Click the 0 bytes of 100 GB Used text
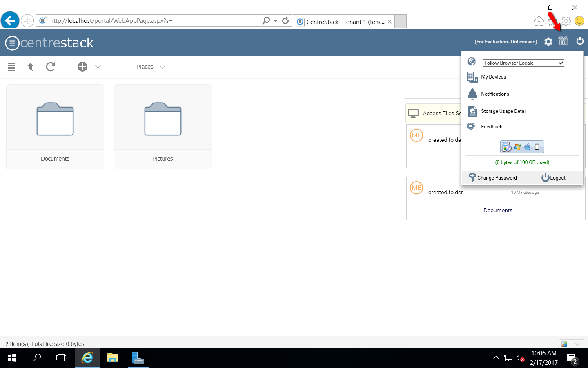The width and height of the screenshot is (588, 368). 522,162
